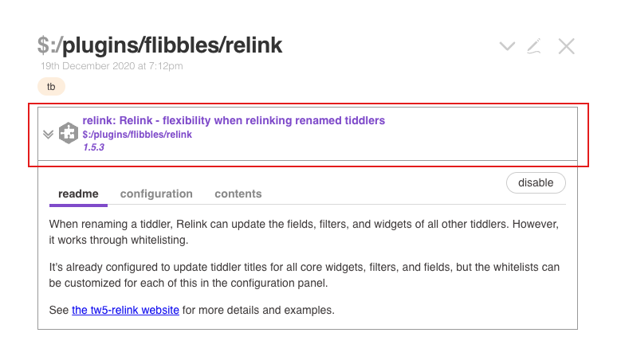This screenshot has height=364, width=617.
Task: Click the "It's already configured" paragraph
Action: point(305,275)
